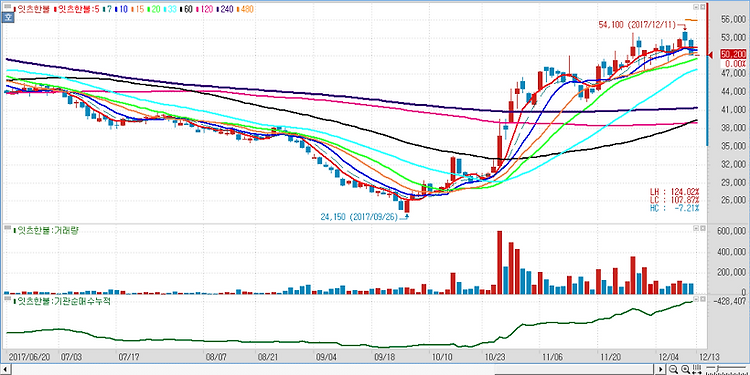750x375 pixels.
Task: Click the '호' quote toggle button
Action: pos(7,17)
